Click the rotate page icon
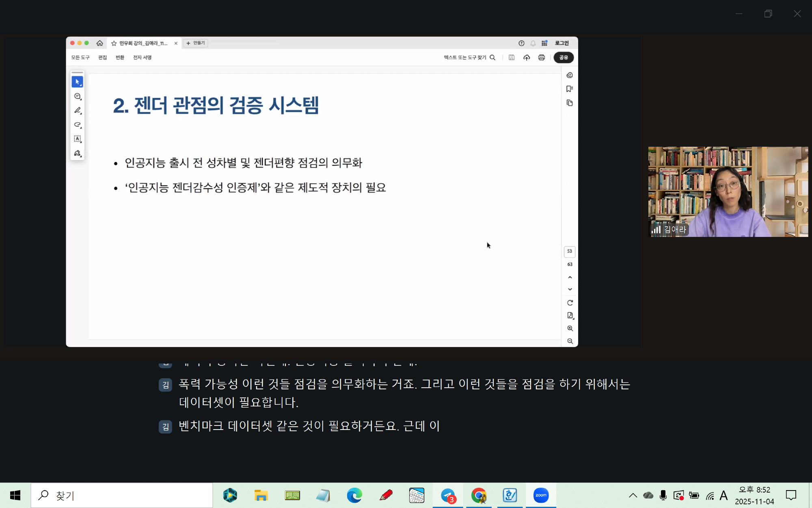Image resolution: width=812 pixels, height=508 pixels. click(570, 303)
